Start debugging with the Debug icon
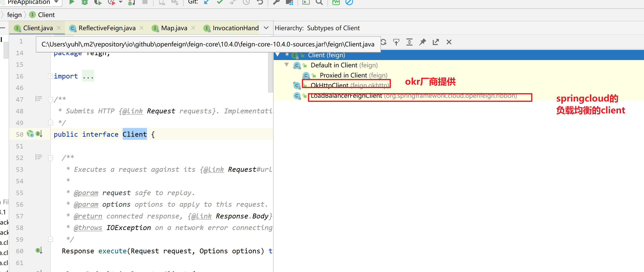The height and width of the screenshot is (272, 644). [x=84, y=2]
